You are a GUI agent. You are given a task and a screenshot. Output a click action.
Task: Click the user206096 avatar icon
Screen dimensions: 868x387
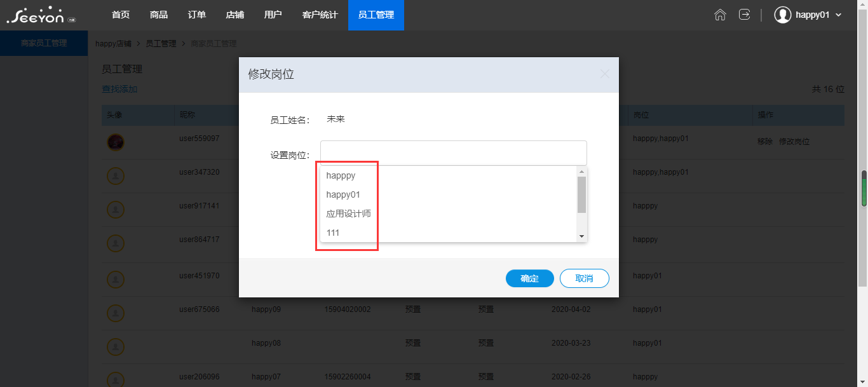point(115,381)
